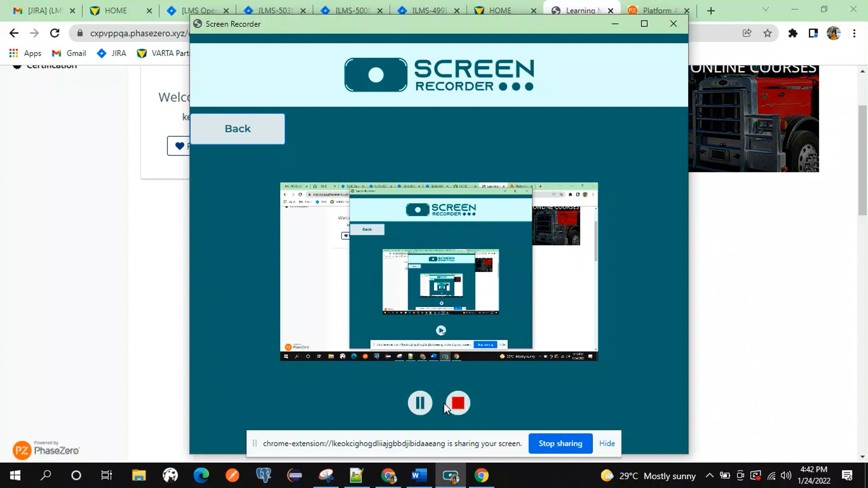868x488 pixels.
Task: Expand the tab search dropdown arrow
Action: pos(765,9)
